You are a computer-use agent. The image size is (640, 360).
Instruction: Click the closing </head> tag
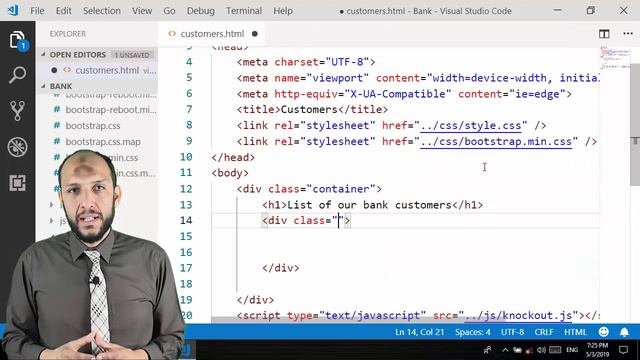click(x=233, y=158)
